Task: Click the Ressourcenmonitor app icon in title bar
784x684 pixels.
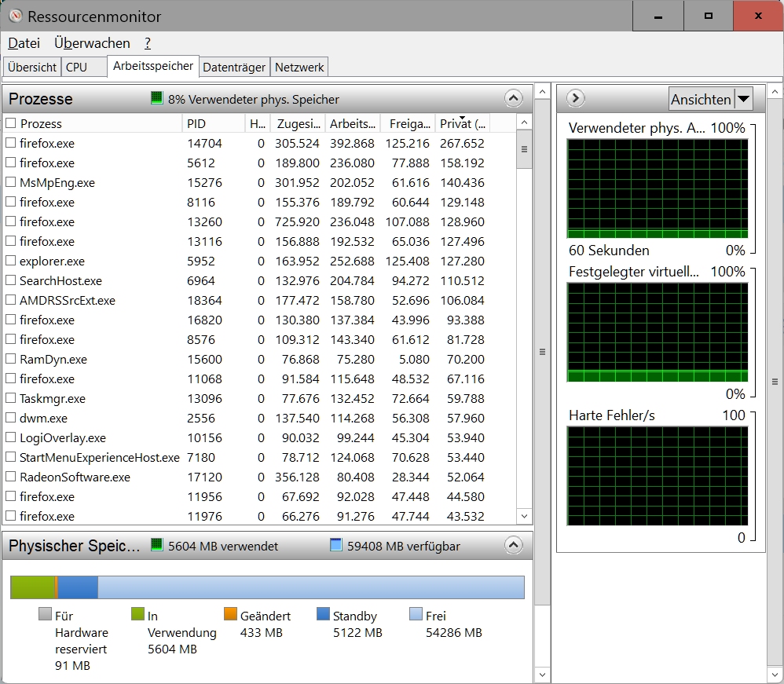Action: point(16,16)
